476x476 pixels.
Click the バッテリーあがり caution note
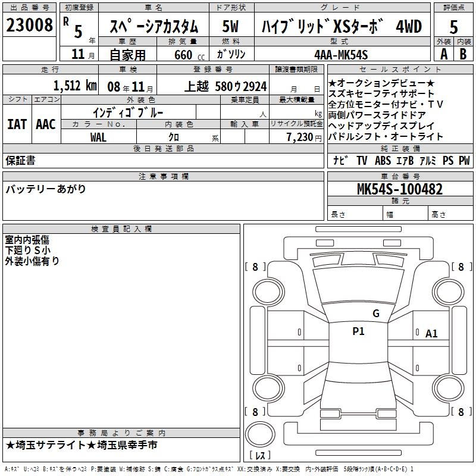pyautogui.click(x=46, y=189)
